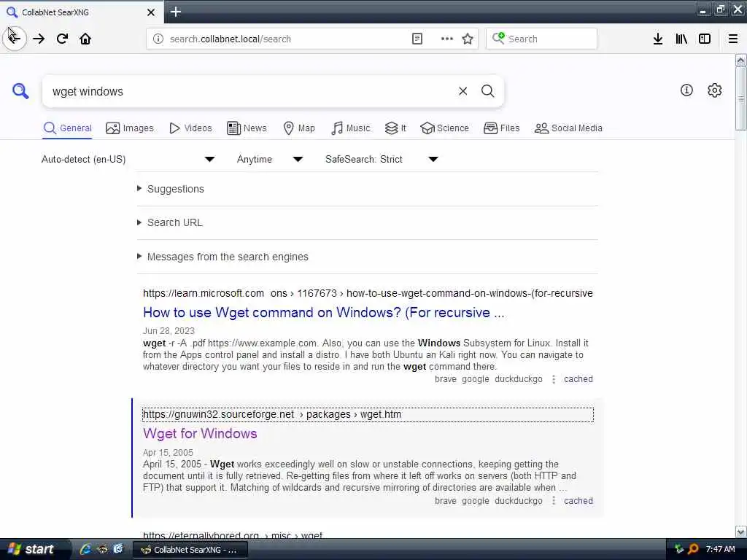This screenshot has width=747, height=560.
Task: Click CollabNet SearXNG taskbar button
Action: [x=190, y=550]
